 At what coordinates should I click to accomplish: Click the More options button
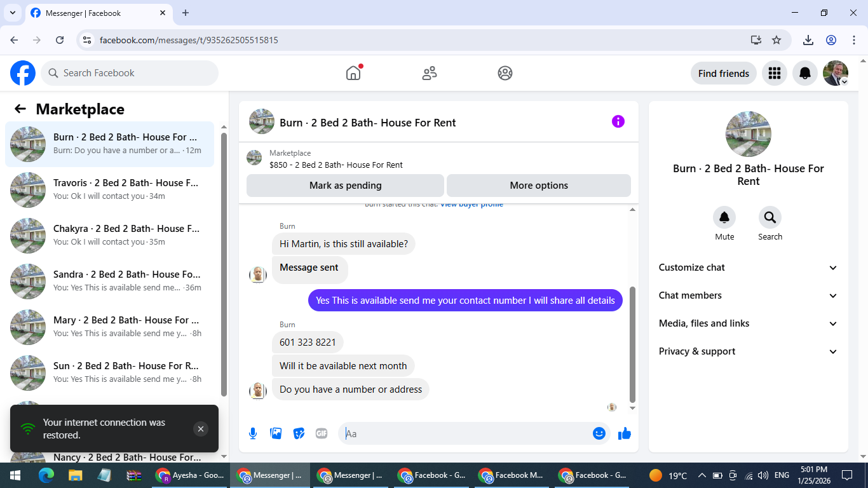point(539,186)
